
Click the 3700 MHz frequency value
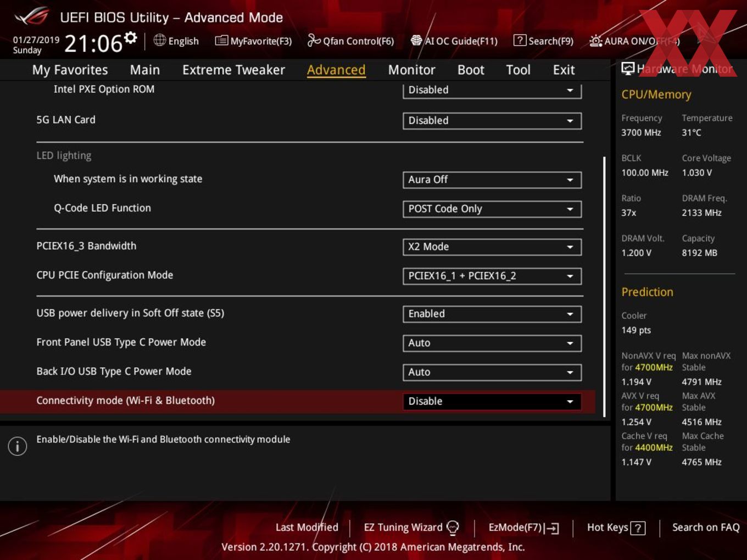point(641,132)
